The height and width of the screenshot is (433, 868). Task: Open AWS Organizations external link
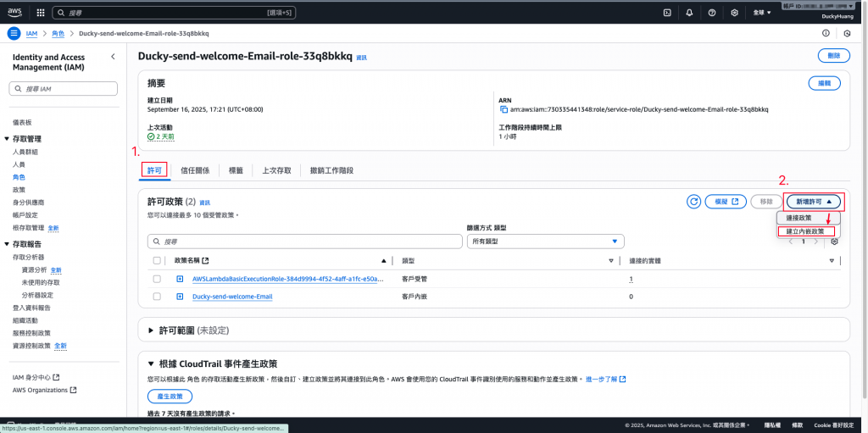pos(44,390)
